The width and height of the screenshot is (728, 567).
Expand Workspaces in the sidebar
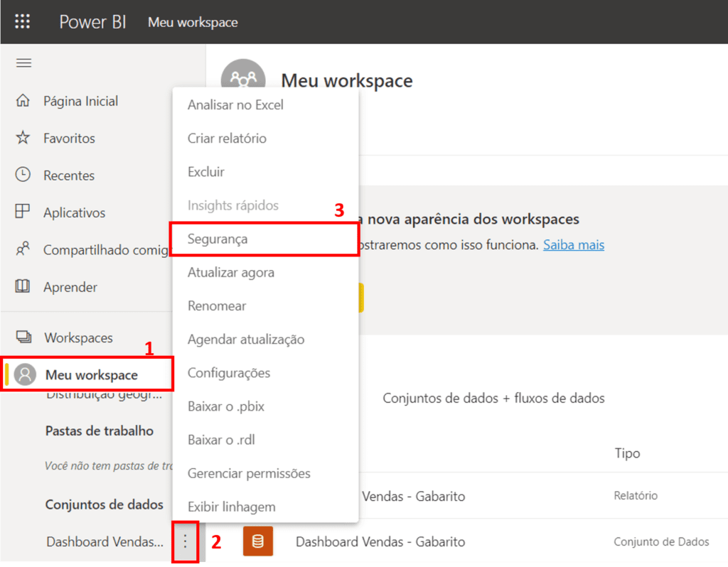pos(78,337)
